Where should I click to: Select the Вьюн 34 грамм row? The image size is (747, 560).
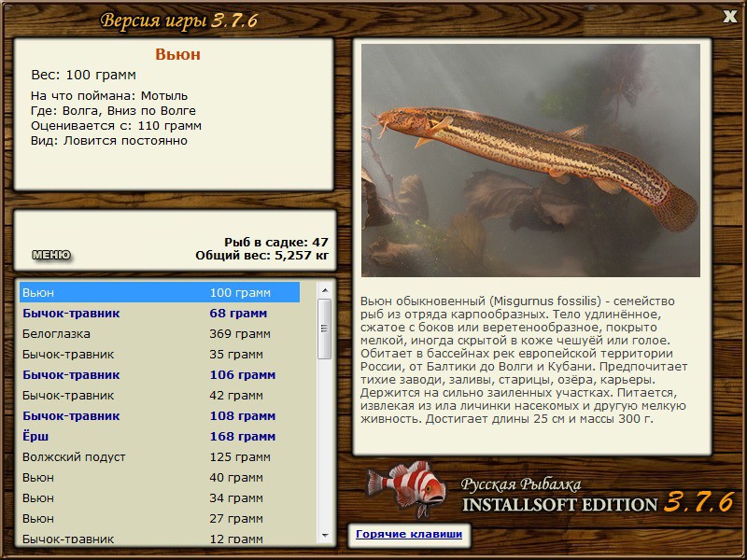tap(159, 498)
